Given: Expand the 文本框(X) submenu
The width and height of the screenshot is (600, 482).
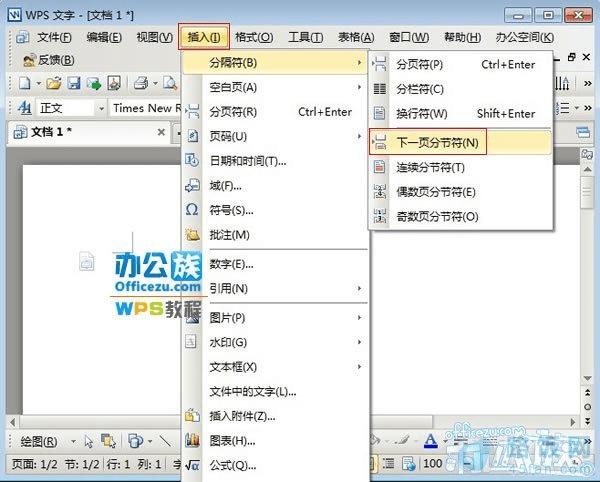Looking at the screenshot, I should point(275,367).
